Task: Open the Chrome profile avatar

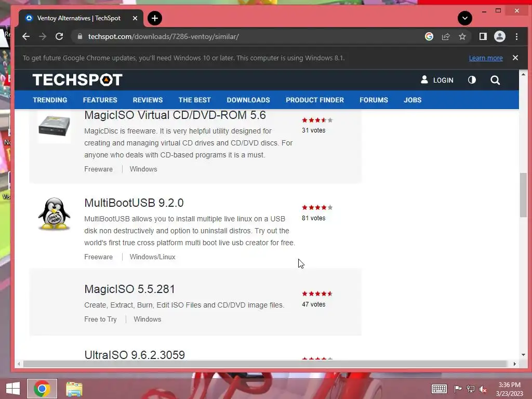Action: pos(500,37)
